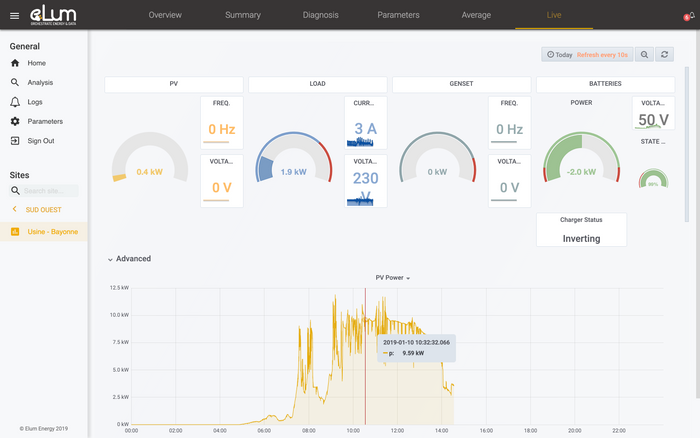This screenshot has width=700, height=438.
Task: Switch to the Diagnosis tab
Action: click(x=320, y=15)
